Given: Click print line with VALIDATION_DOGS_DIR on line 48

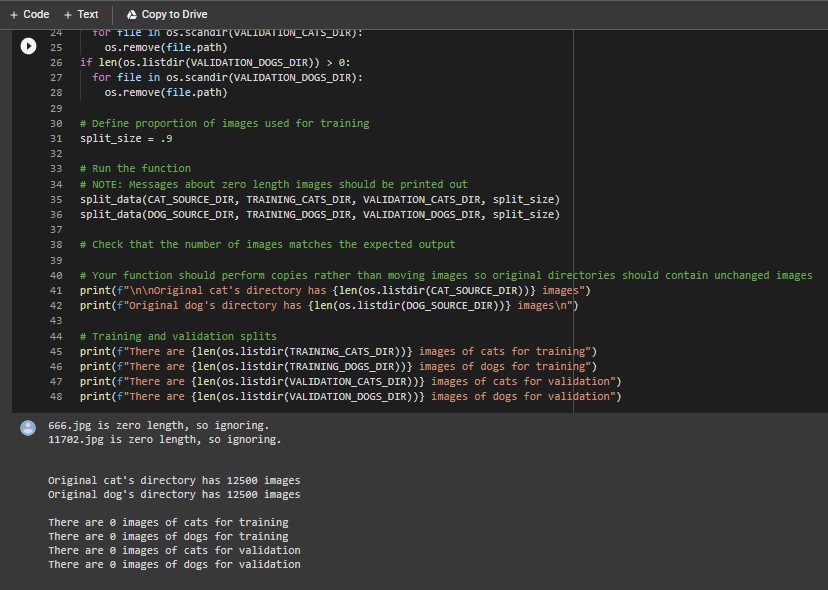Looking at the screenshot, I should pyautogui.click(x=351, y=396).
